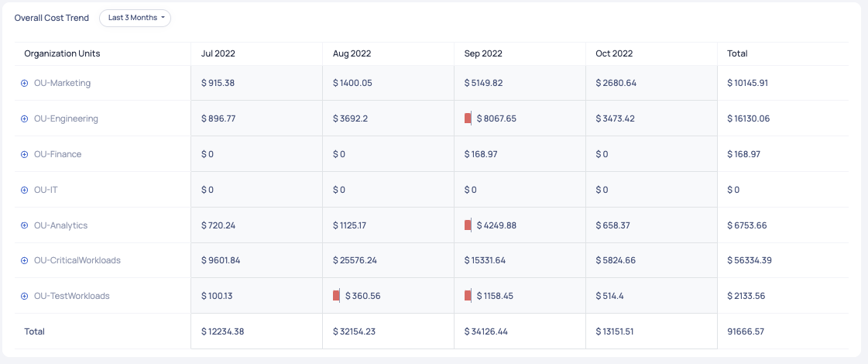Select the Sep 2022 column header

coord(483,54)
